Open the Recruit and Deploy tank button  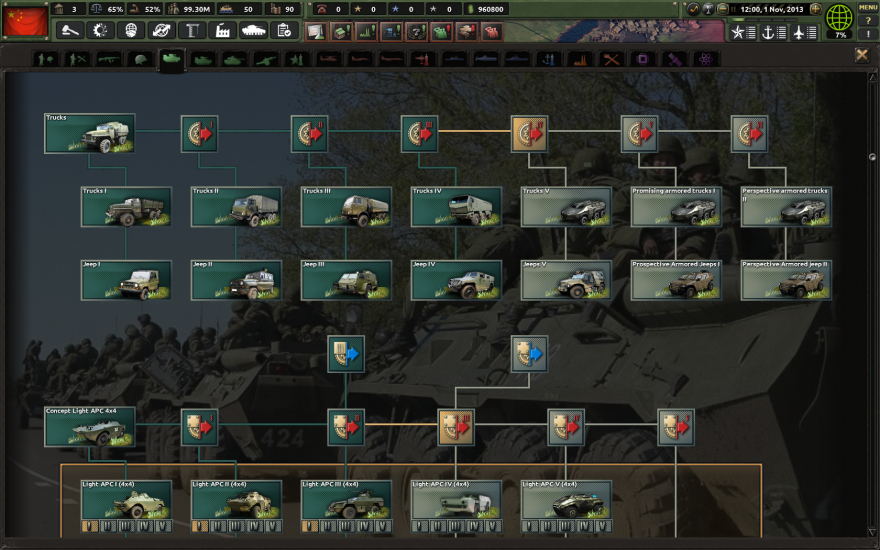[x=253, y=30]
